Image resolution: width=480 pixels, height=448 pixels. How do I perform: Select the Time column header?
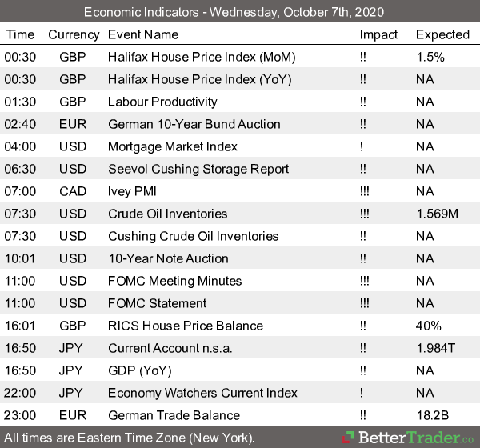(x=20, y=34)
